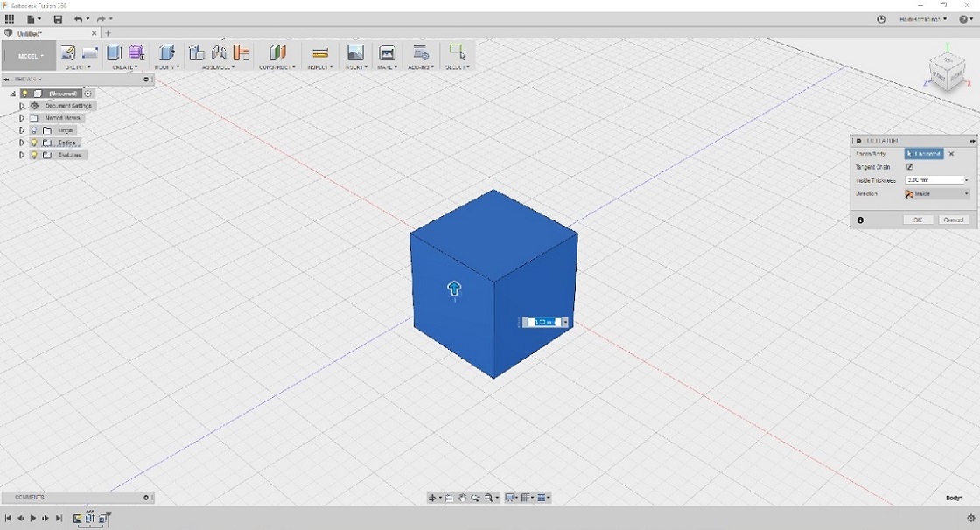
Task: Select the Joint tool icon
Action: [x=219, y=52]
